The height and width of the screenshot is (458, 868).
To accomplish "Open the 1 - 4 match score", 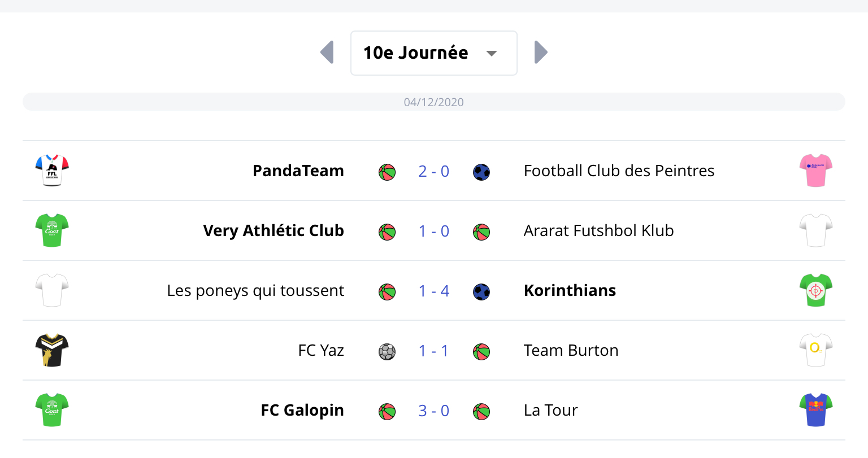I will (x=433, y=291).
